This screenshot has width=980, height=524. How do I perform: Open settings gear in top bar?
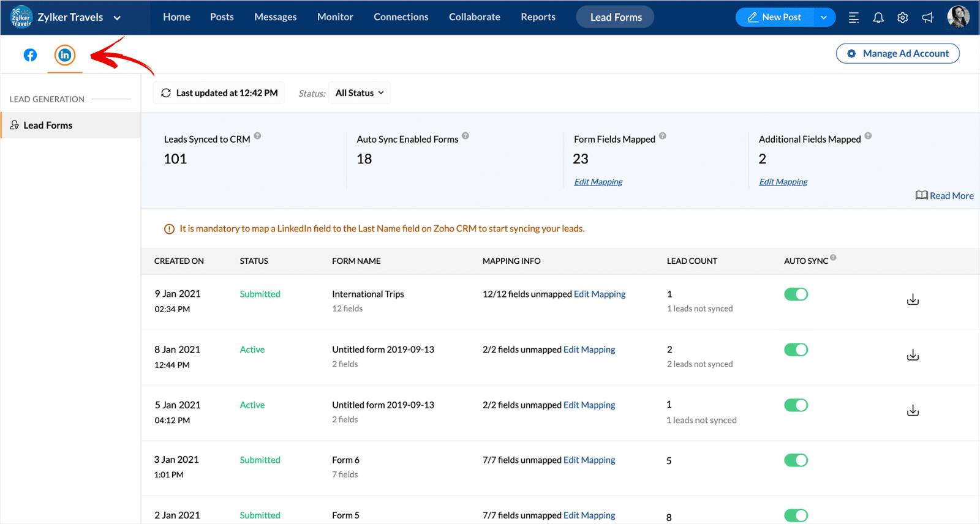click(x=902, y=18)
